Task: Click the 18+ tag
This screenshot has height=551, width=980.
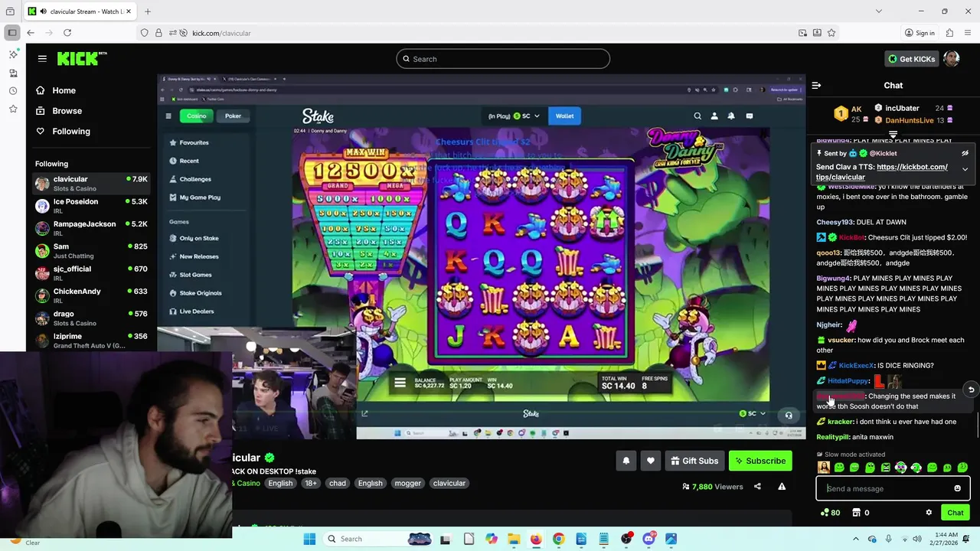Action: 311,484
